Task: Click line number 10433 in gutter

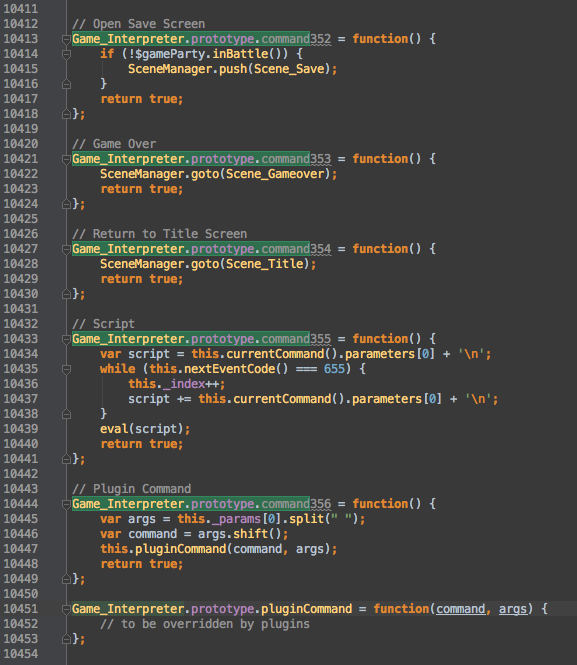Action: (21, 339)
